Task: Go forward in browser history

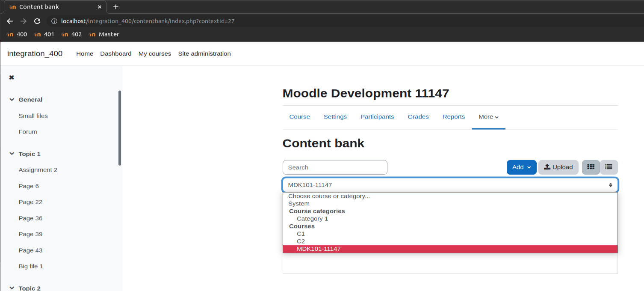Action: (x=24, y=21)
